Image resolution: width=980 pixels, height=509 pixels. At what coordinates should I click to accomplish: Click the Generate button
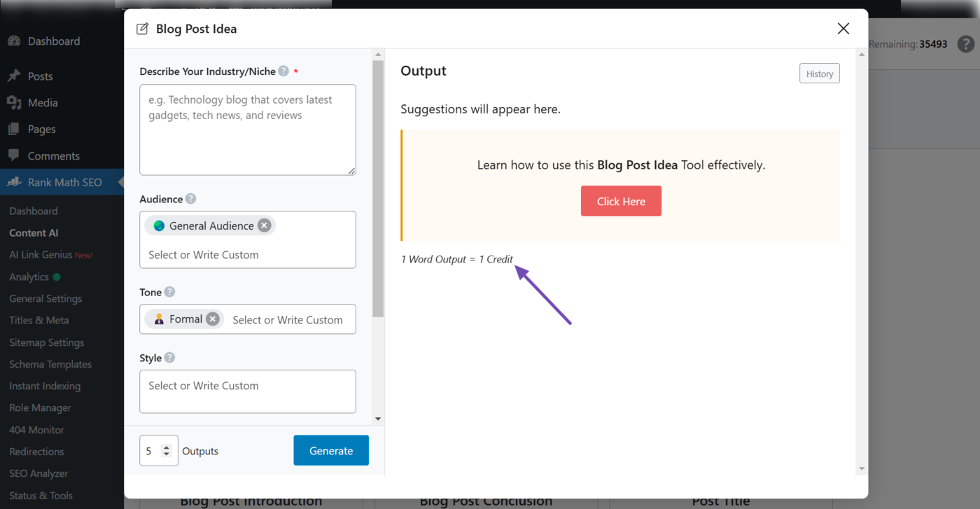coord(331,451)
